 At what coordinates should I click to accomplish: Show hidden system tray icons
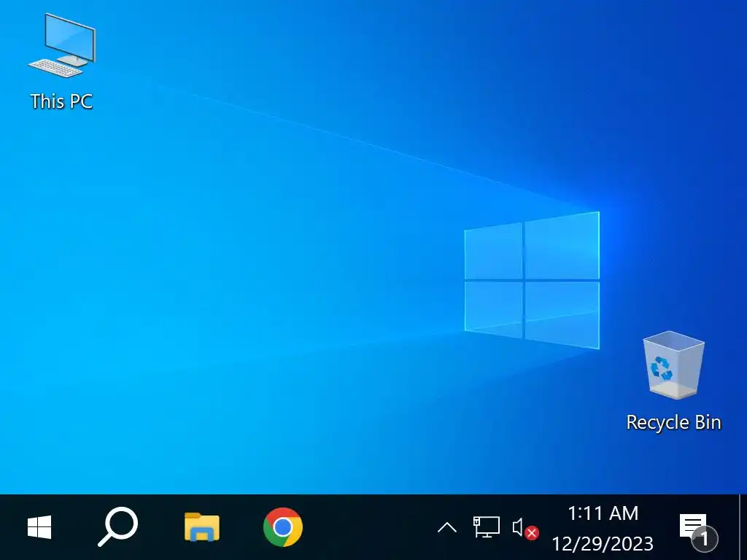(447, 528)
